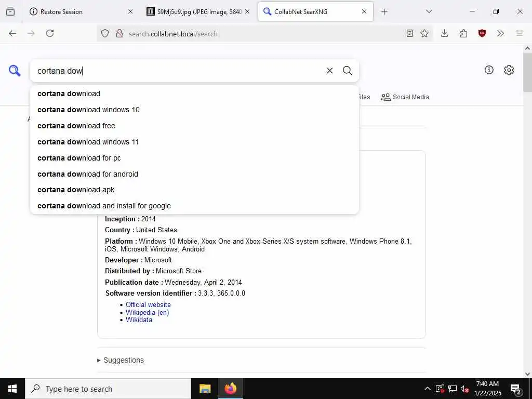Viewport: 532px width, 399px height.
Task: Click the Windows taskbar search box
Action: [108, 389]
